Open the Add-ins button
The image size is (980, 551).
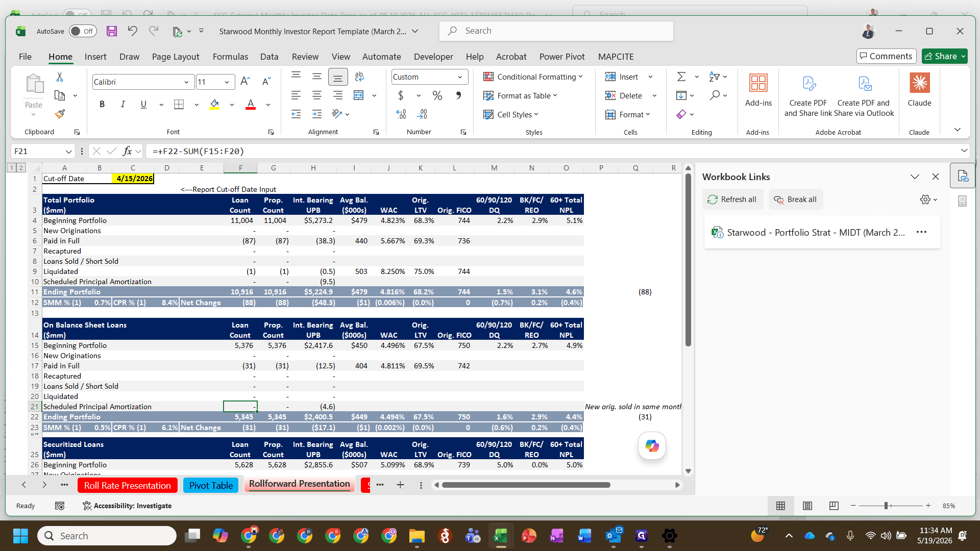[x=758, y=91]
